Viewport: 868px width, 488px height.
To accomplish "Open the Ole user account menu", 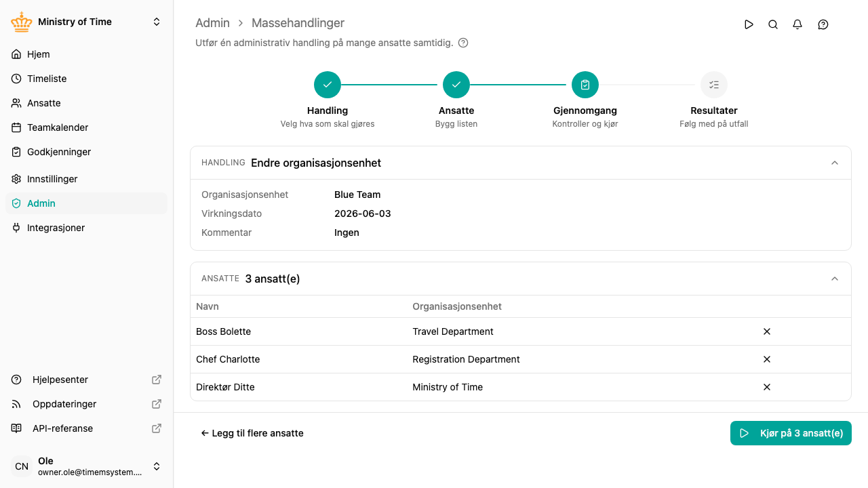I will 86,466.
